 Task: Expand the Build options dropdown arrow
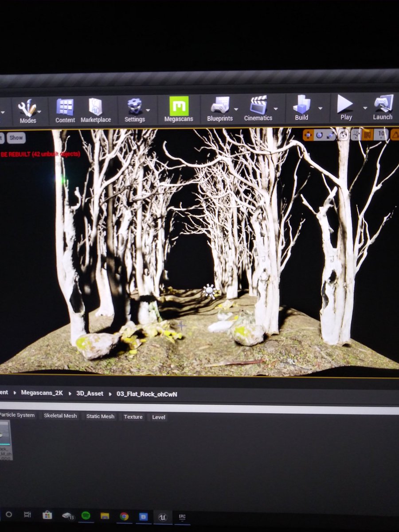[x=320, y=108]
